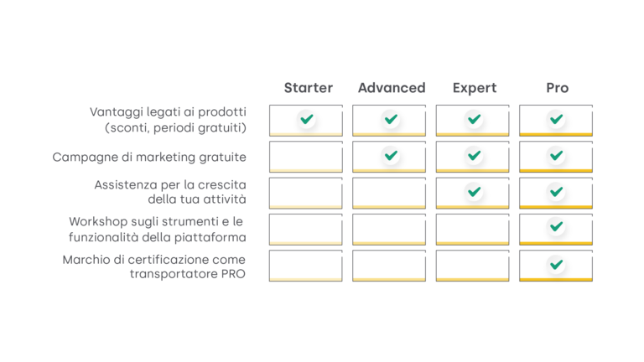Screen dimensions: 644x362
Task: Click Expert checkmark for Campagne di marketing gratuite
Action: [x=474, y=155]
